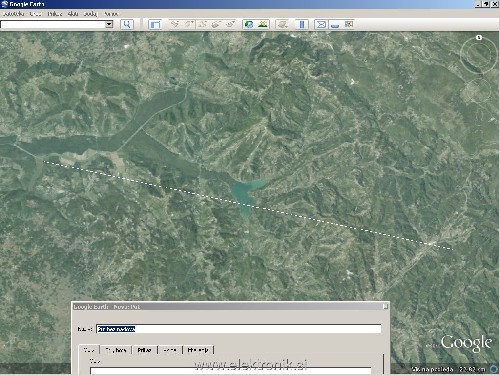Open the View in Google Maps icon
This screenshot has width=500, height=375.
(349, 24)
